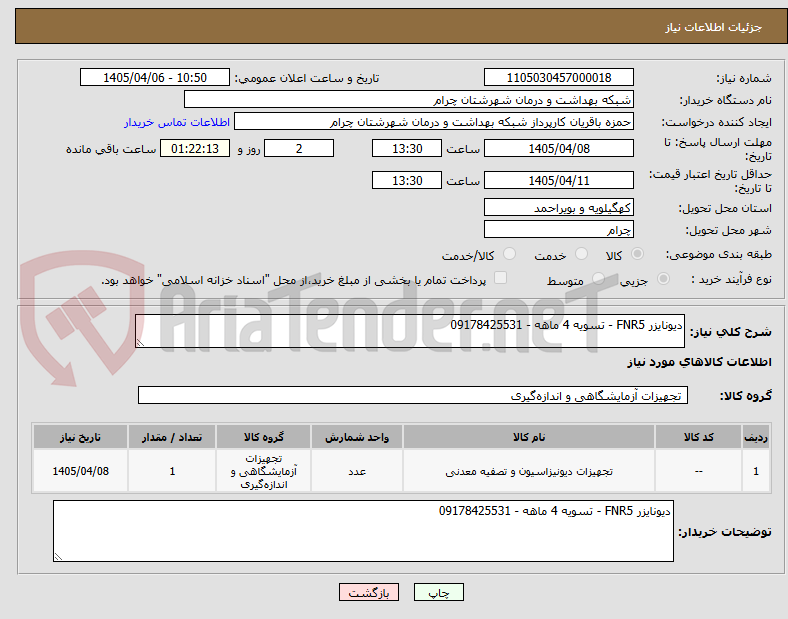Toggle the اسناد خزانه اسلامی payment checkbox
Viewport: 788px width, 619px height.
[x=501, y=278]
